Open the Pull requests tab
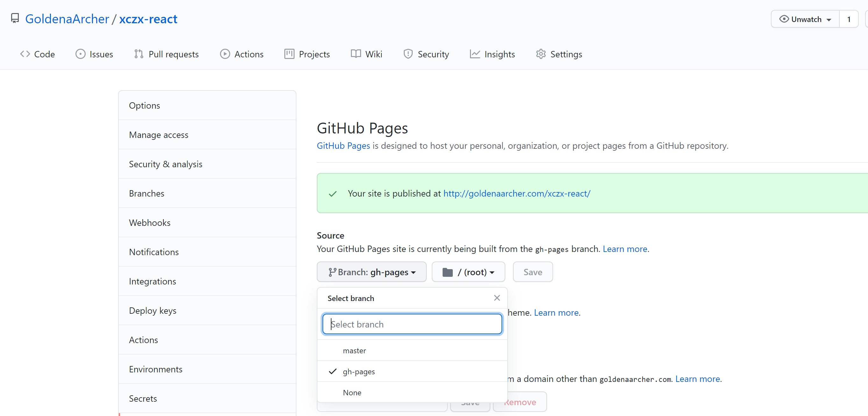 coord(167,54)
